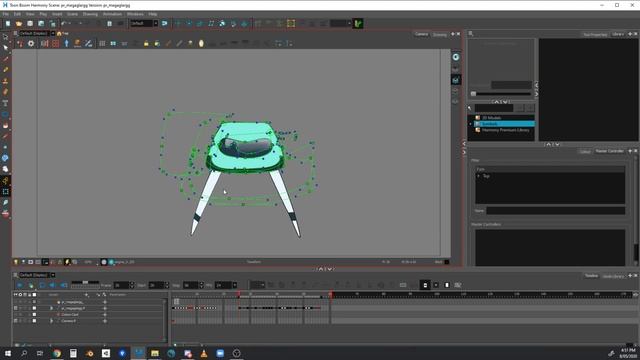
Task: Switch to the Colour tab
Action: tap(584, 151)
